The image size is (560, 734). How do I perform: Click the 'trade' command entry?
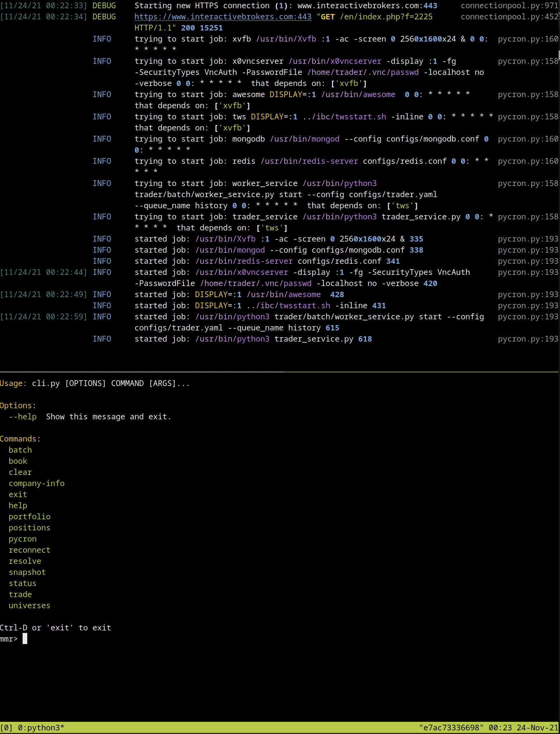click(x=20, y=594)
